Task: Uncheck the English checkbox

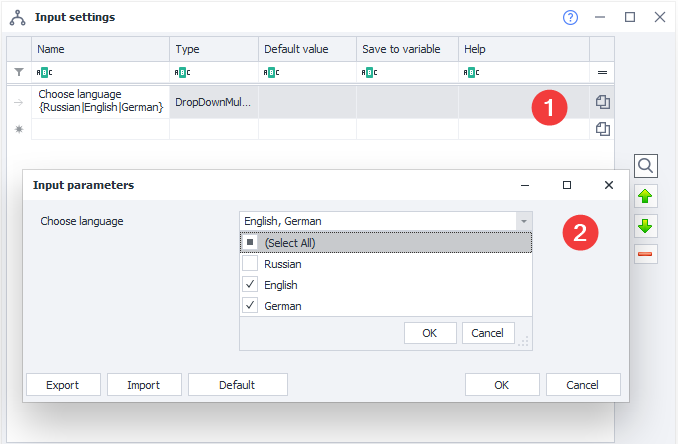Action: coord(250,285)
